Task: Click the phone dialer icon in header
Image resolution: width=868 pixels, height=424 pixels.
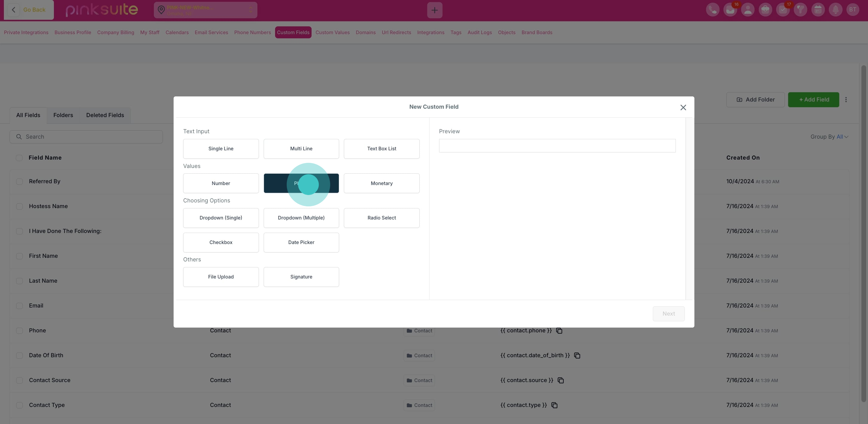Action: click(712, 10)
